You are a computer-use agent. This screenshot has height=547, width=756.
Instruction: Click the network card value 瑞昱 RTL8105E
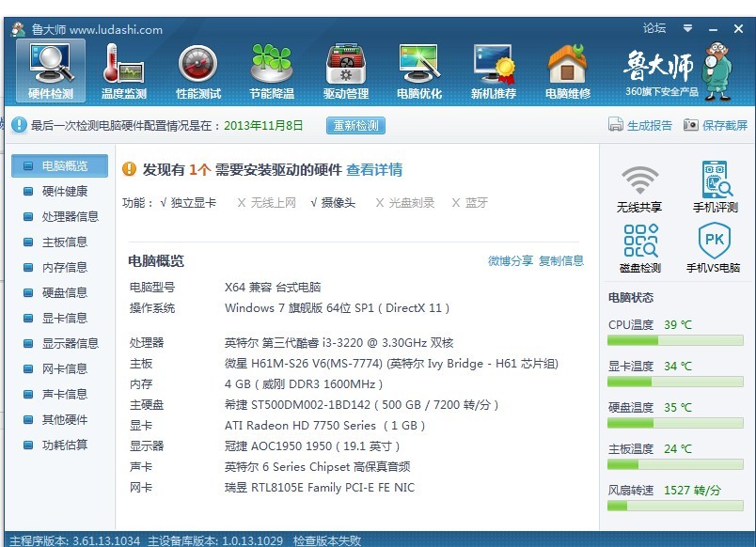pyautogui.click(x=320, y=488)
